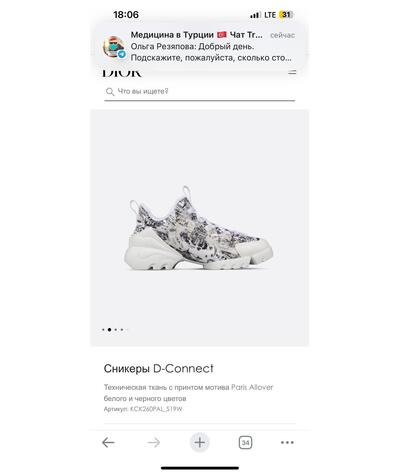Tap the browser forward arrow
This screenshot has height=474, width=400.
(x=154, y=442)
